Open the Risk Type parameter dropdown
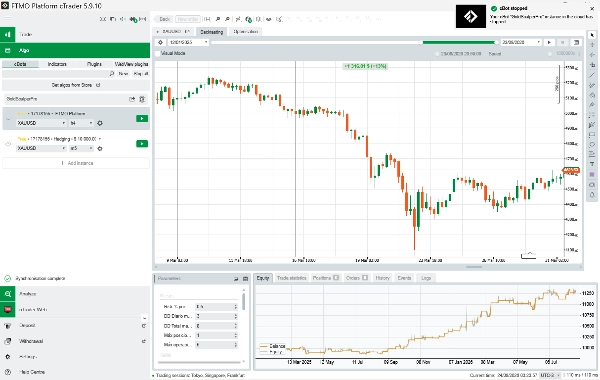This screenshot has width=600, height=380. tap(217, 307)
